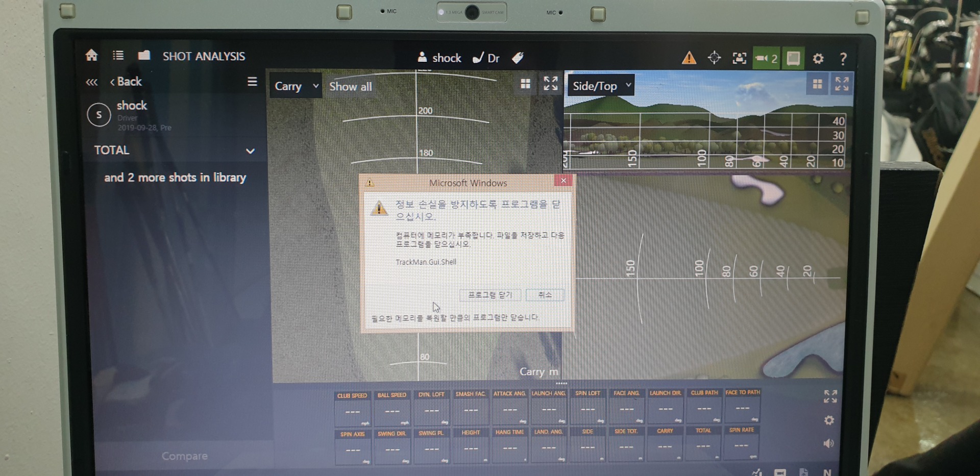Open the hamburger menu beside Back
Viewport: 980px width, 476px height.
pyautogui.click(x=252, y=82)
